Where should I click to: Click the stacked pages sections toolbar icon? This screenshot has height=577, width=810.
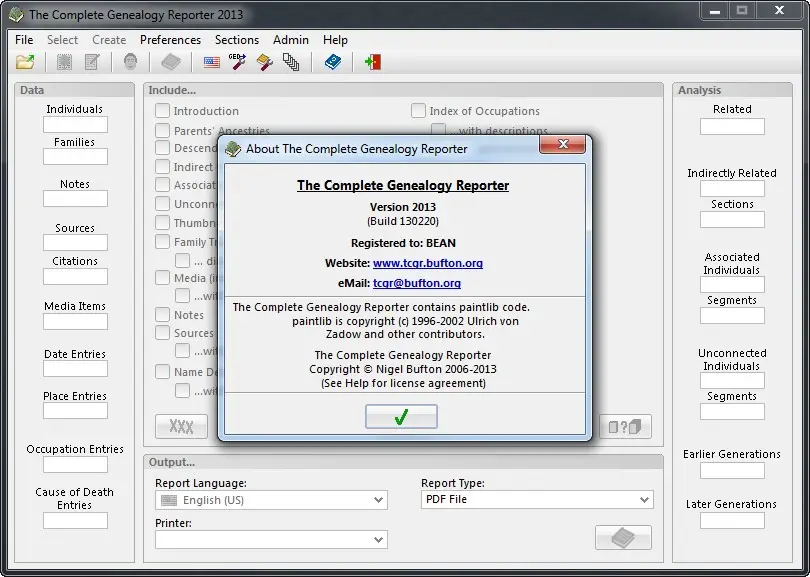(291, 63)
